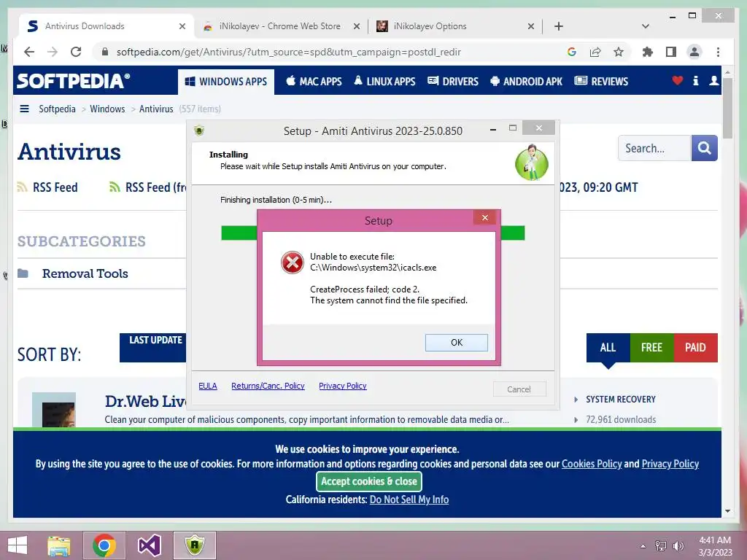Reload the Softpedia page

pos(76,52)
